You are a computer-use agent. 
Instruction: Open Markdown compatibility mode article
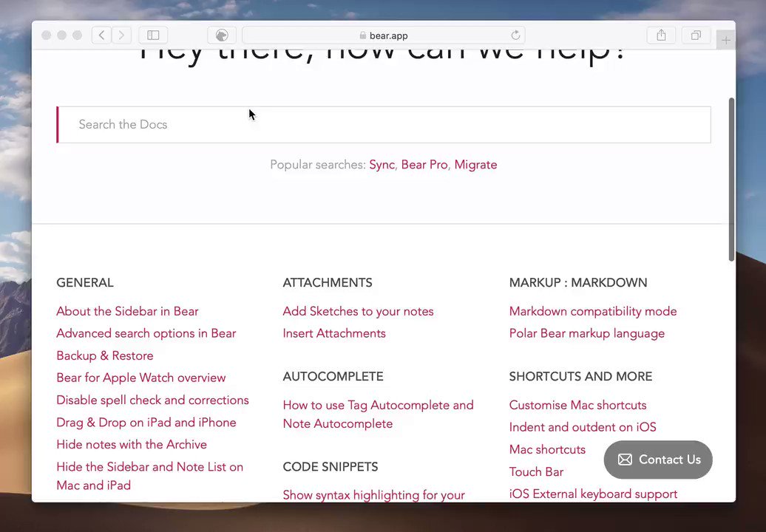pyautogui.click(x=592, y=311)
